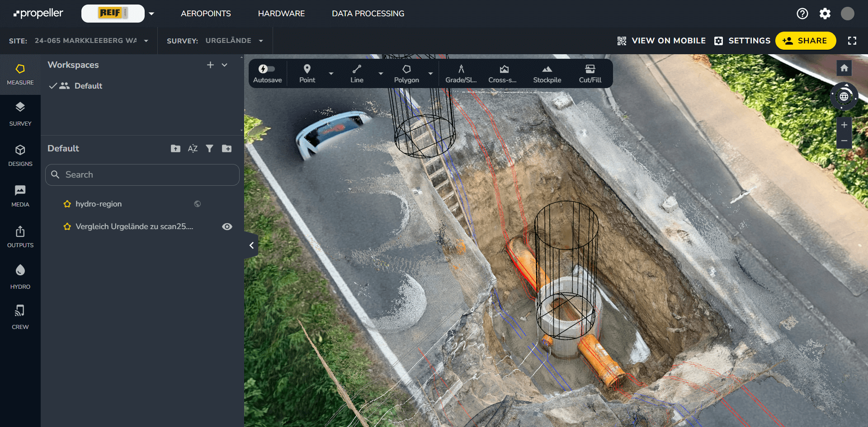Pick the Grade/Slope tool
This screenshot has width=868, height=427.
[x=461, y=74]
